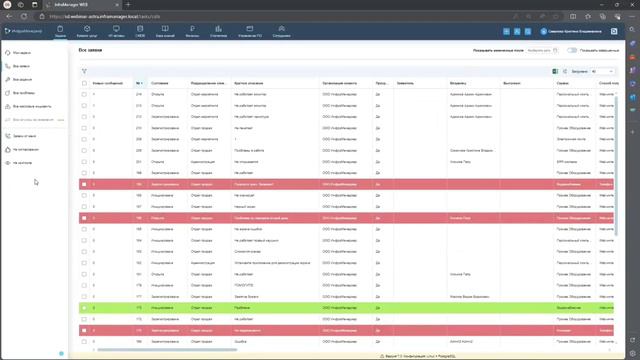Open ИТ-активы in the top navigation

(x=116, y=31)
